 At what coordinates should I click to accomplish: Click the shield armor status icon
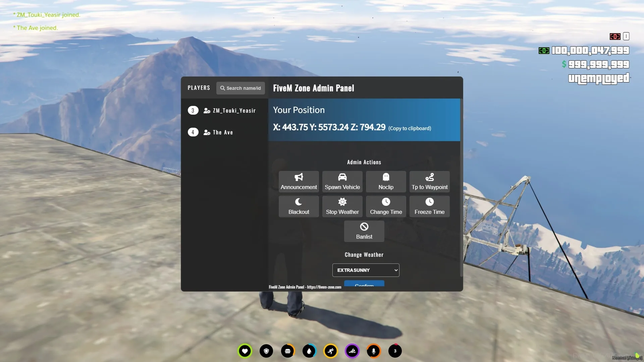coord(266,351)
